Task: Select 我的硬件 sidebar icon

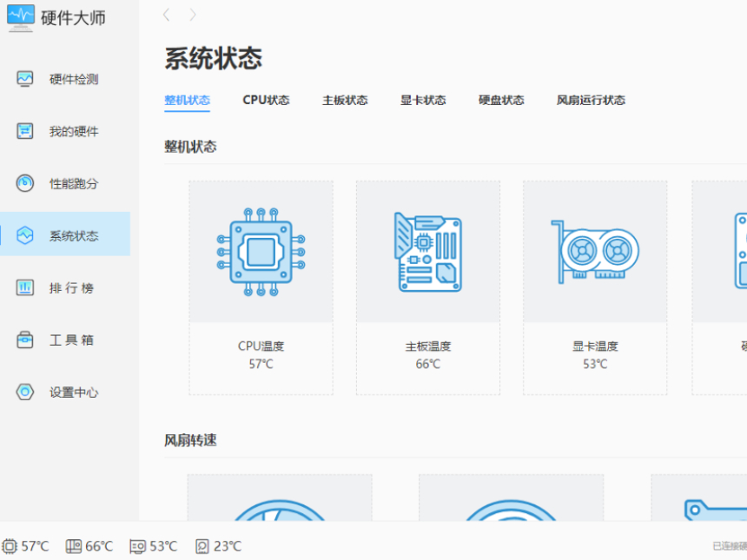Action: point(25,131)
